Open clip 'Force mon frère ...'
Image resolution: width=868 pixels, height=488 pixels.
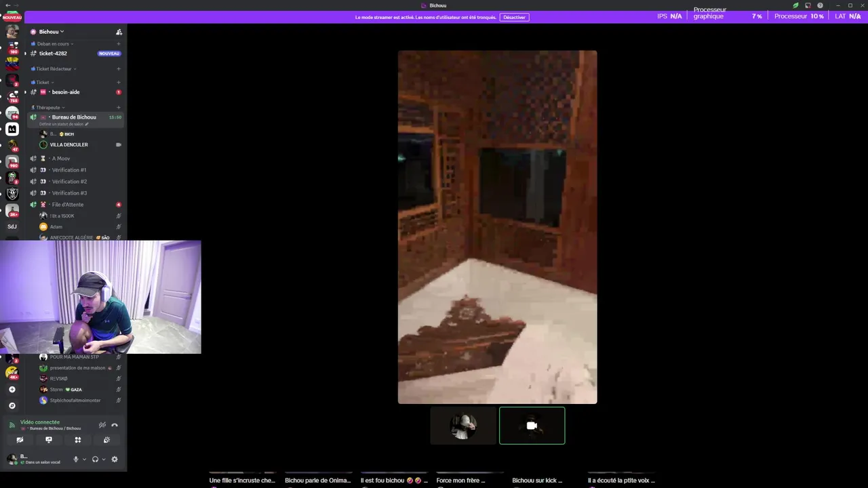[x=470, y=480]
